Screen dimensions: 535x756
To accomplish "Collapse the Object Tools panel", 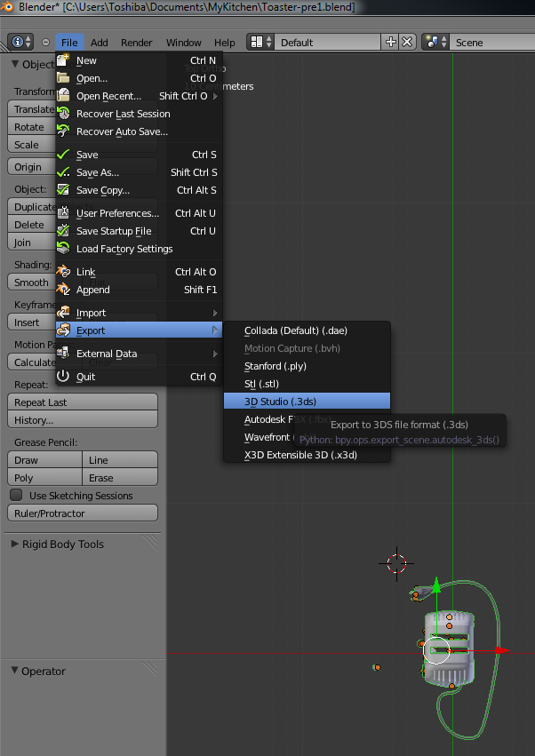I will 15,64.
